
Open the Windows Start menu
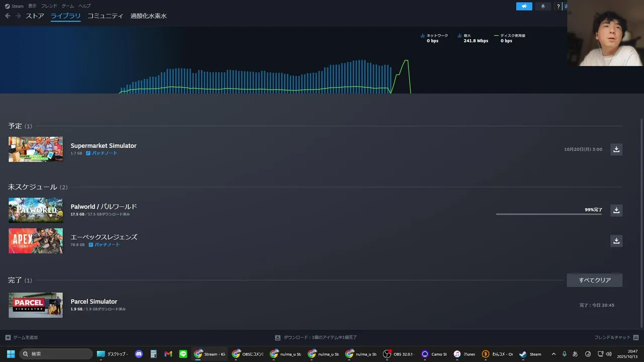(x=11, y=354)
